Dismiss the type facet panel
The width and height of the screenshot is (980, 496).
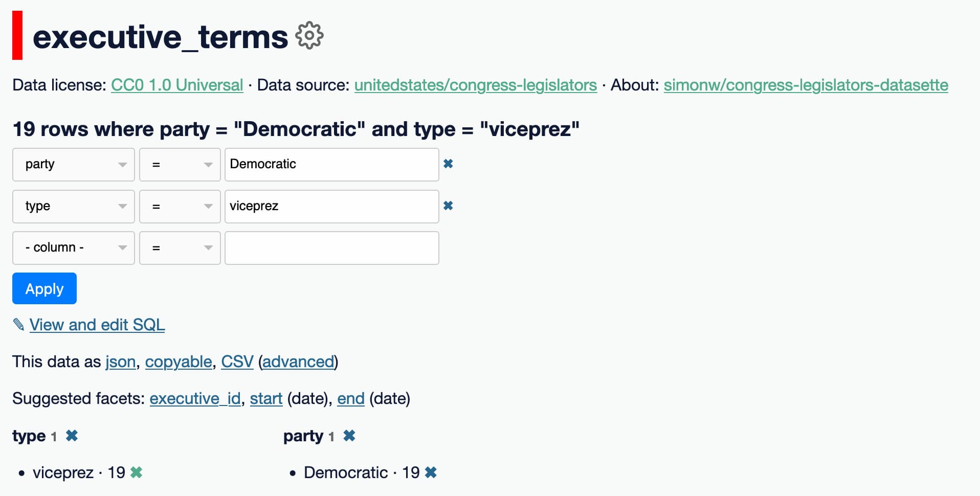pos(73,436)
